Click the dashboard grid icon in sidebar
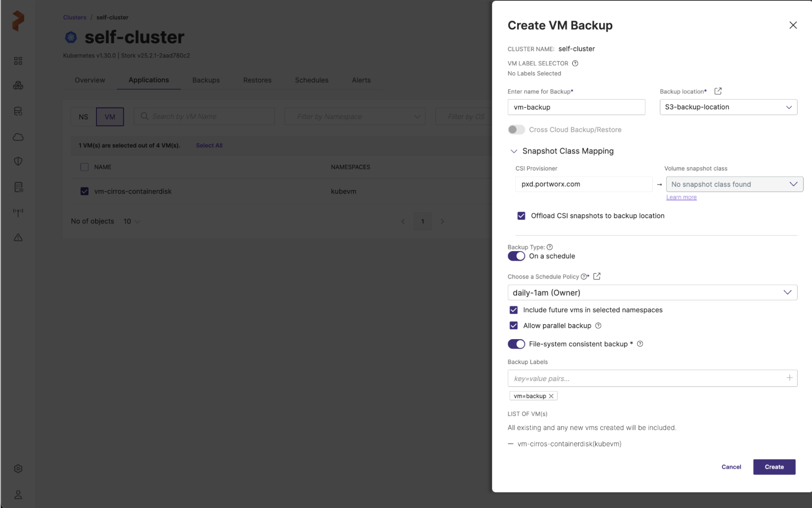The width and height of the screenshot is (812, 508). [x=18, y=61]
